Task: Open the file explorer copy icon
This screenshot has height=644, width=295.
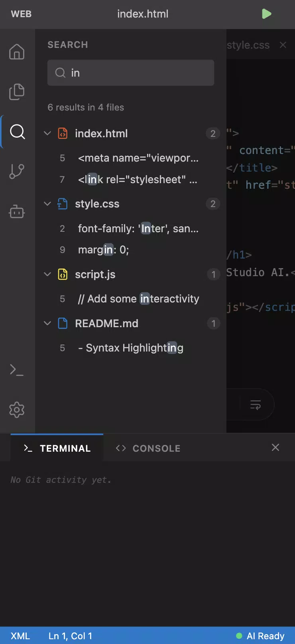Action: point(17,92)
